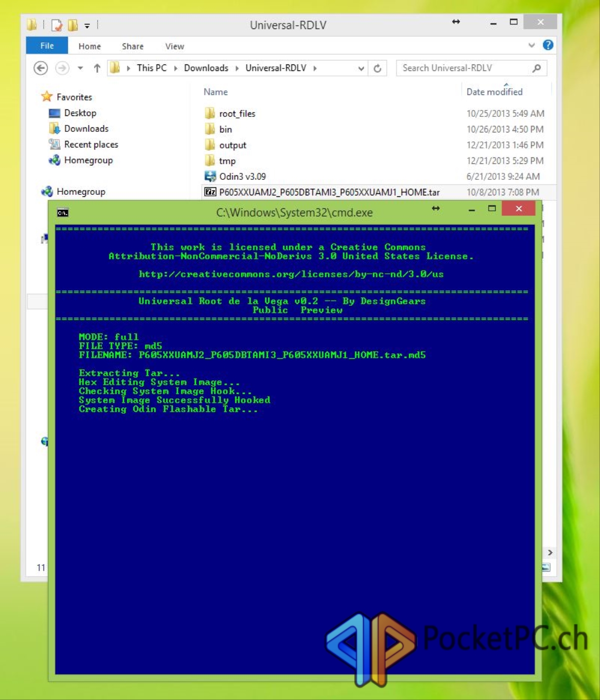Image resolution: width=600 pixels, height=700 pixels.
Task: Open the File ribbon tab
Action: pyautogui.click(x=47, y=46)
